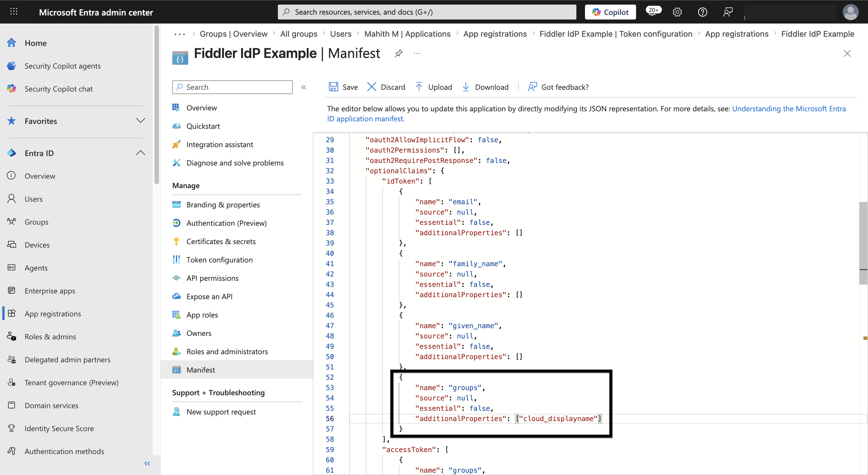The height and width of the screenshot is (475, 868).
Task: Open the account avatar menu
Action: click(x=850, y=12)
